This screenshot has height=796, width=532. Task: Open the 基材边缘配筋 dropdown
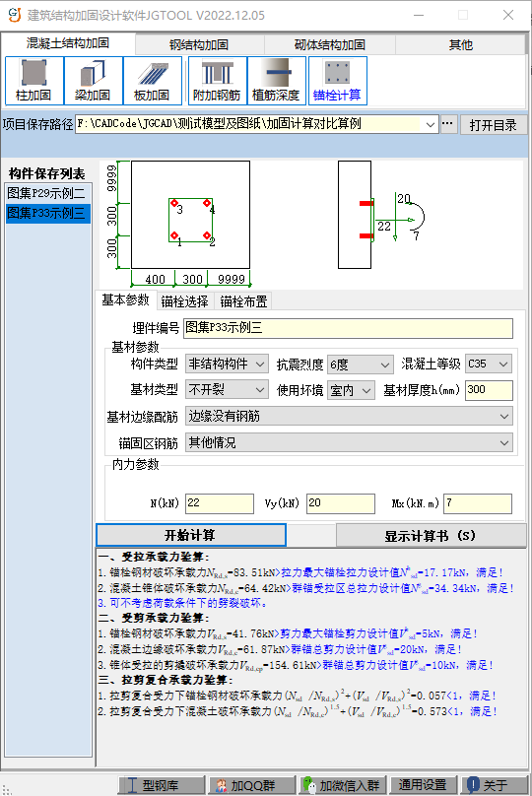coord(349,417)
